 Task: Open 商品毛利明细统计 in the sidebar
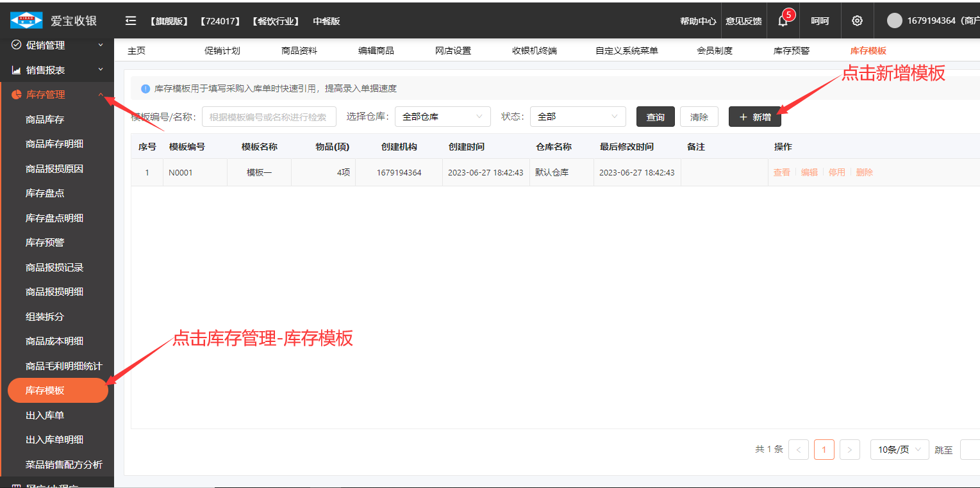(64, 366)
